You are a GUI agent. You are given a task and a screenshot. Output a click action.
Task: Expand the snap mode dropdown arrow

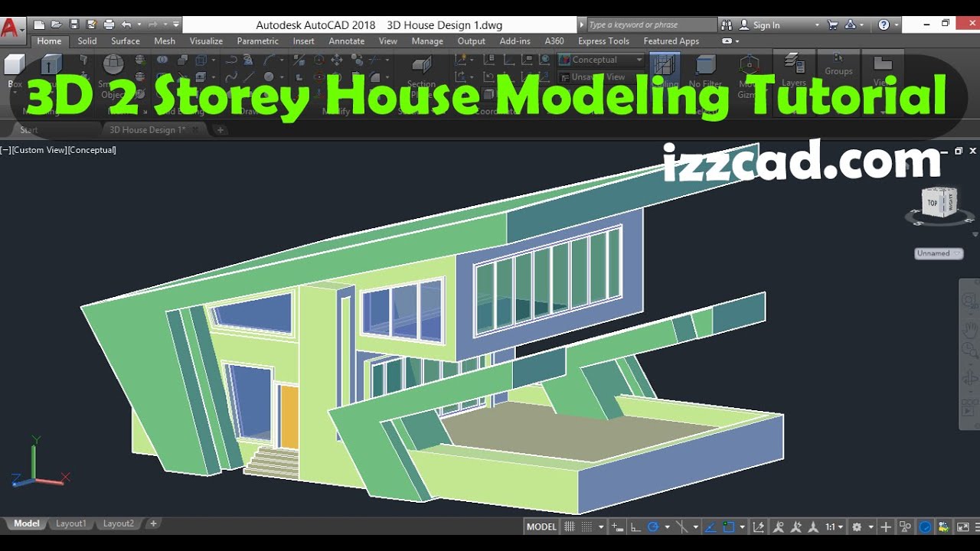click(601, 527)
